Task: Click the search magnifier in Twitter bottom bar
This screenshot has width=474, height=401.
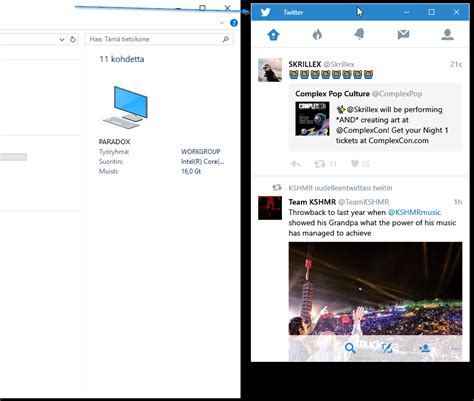Action: [350, 348]
